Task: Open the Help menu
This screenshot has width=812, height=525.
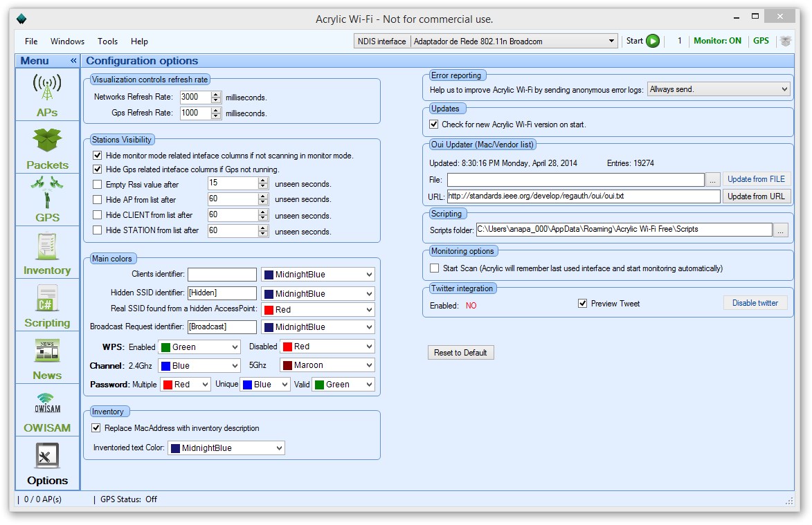Action: tap(139, 42)
